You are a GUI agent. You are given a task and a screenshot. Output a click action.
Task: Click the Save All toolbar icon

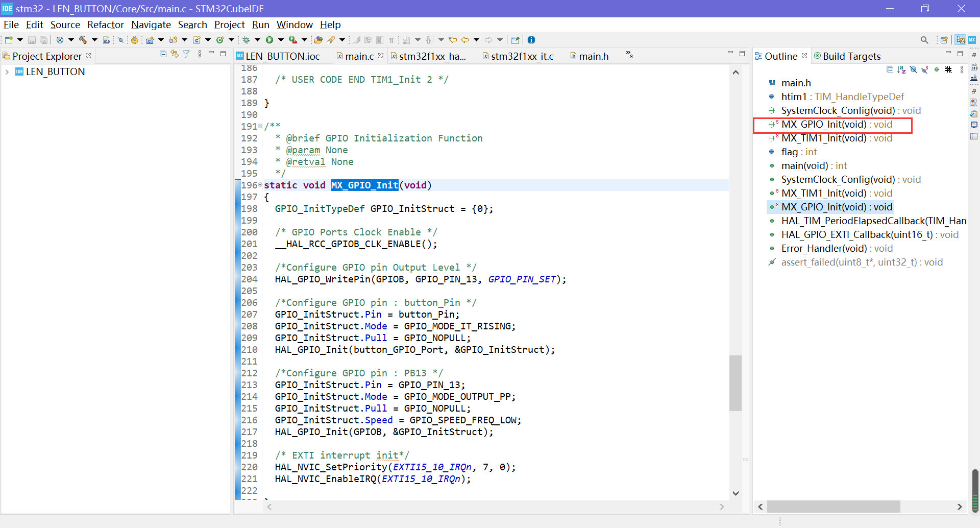tap(44, 40)
